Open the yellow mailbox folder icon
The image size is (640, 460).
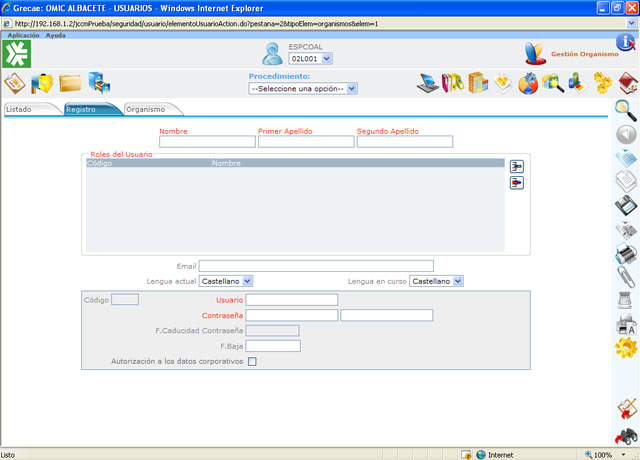[42, 83]
